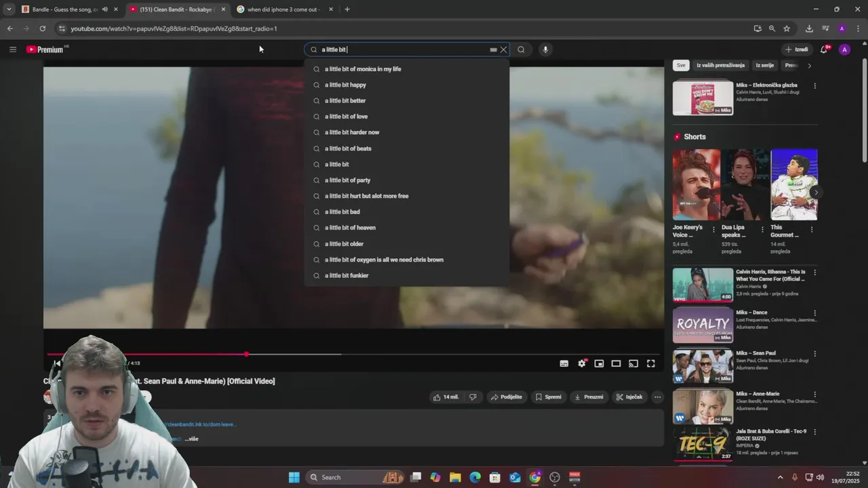The image size is (868, 488).
Task: Start voice search with microphone
Action: tap(545, 49)
